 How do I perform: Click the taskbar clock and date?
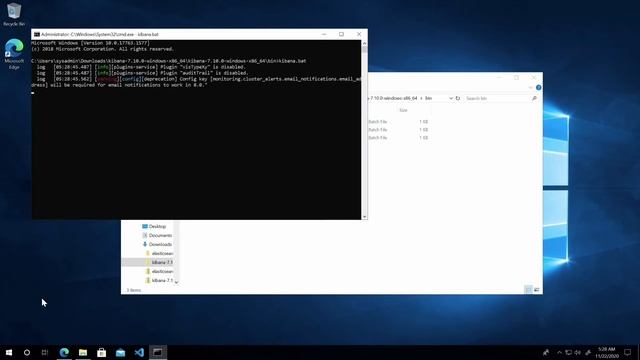[607, 352]
